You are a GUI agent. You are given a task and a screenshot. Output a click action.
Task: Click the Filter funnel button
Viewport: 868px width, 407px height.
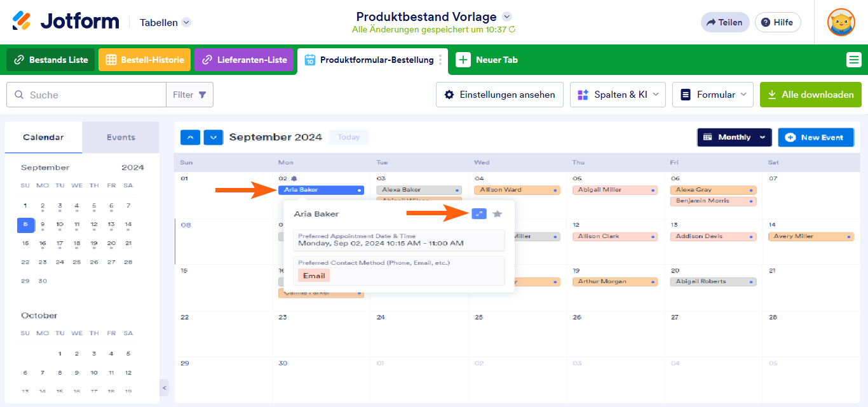coord(190,95)
